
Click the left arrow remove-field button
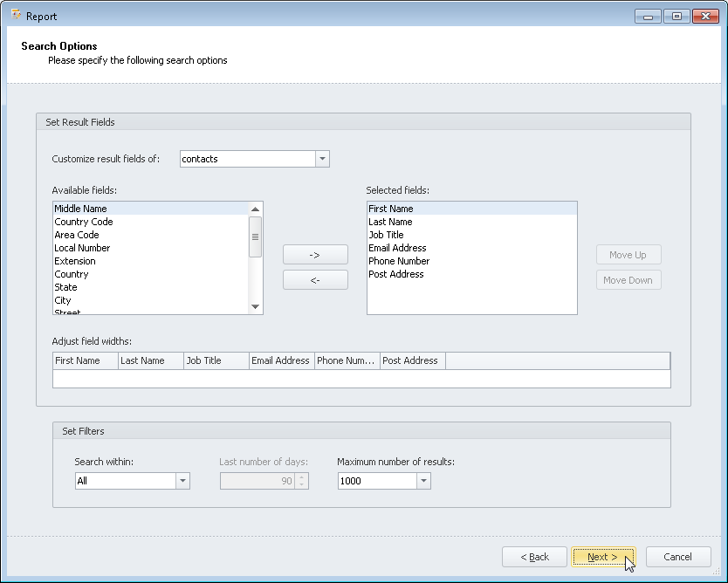point(315,280)
